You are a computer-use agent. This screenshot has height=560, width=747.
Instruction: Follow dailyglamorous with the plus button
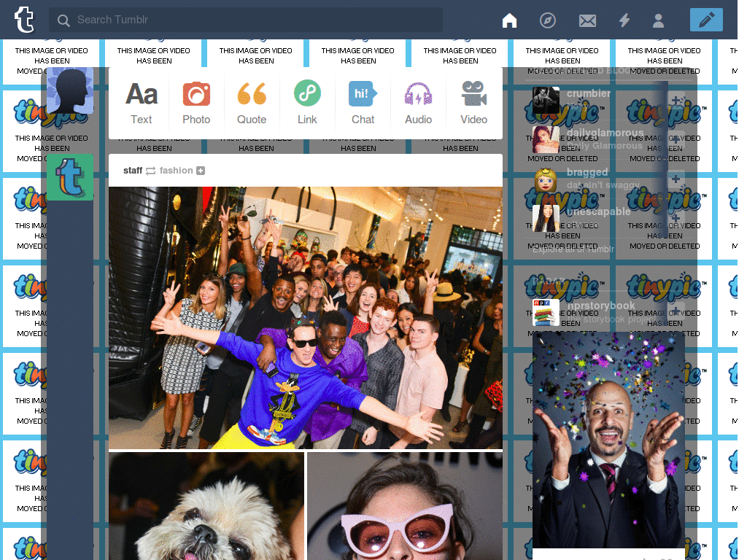coord(676,139)
